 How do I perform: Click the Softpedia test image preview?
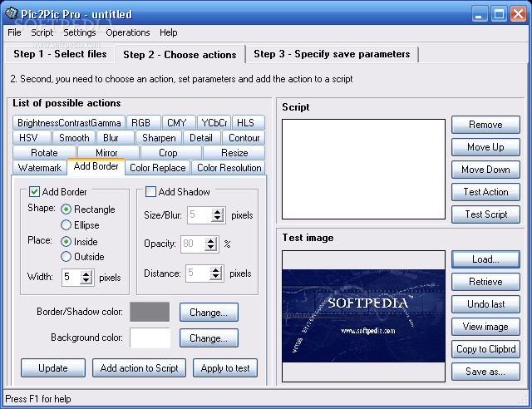coord(363,316)
